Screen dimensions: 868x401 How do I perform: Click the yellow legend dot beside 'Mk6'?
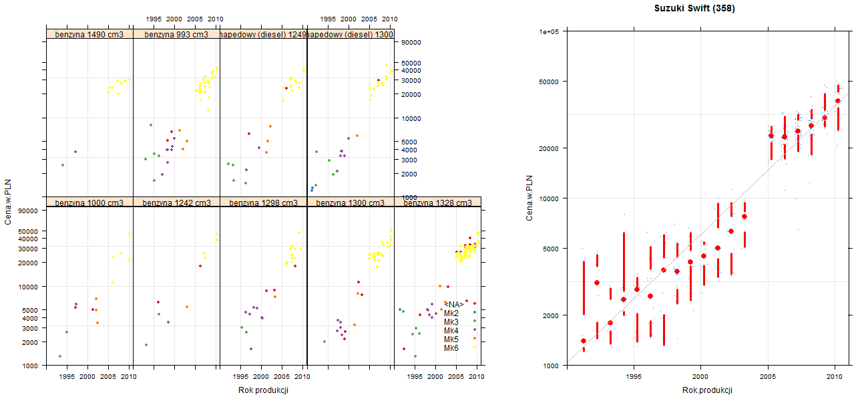475,347
